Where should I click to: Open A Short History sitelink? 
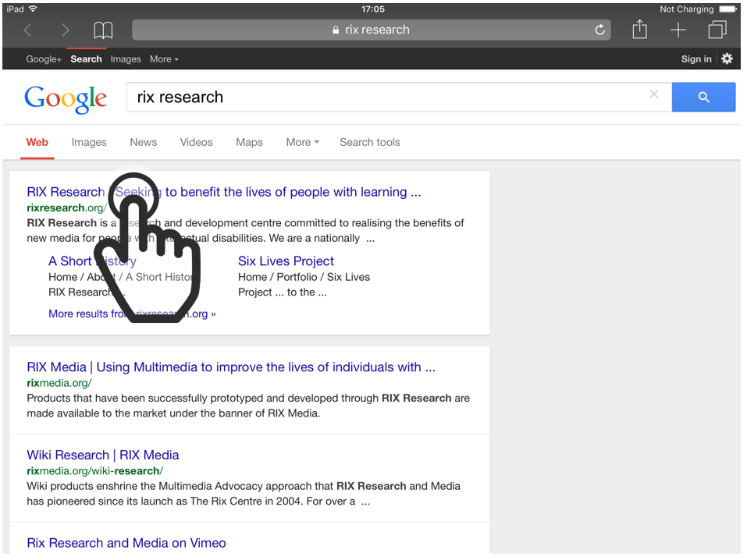tap(92, 261)
